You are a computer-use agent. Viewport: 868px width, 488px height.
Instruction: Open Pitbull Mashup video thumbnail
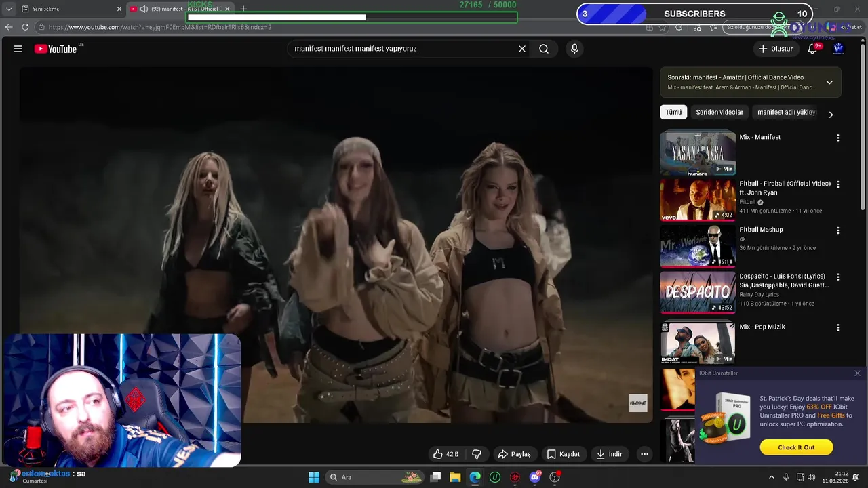[698, 246]
